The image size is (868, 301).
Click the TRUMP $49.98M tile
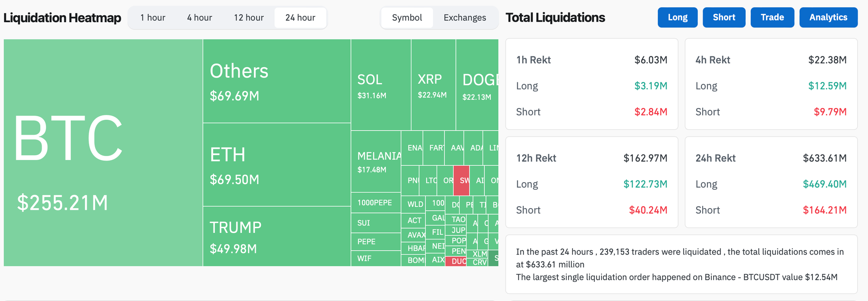pyautogui.click(x=277, y=236)
